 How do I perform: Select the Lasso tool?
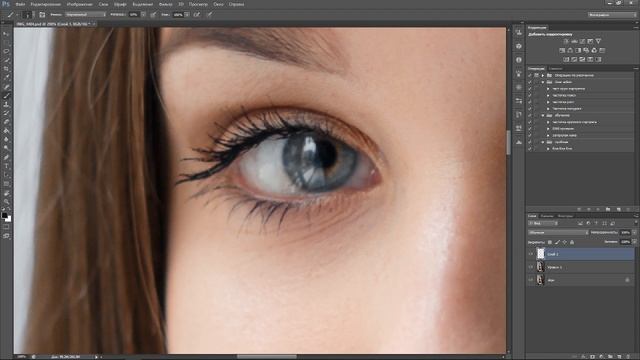6,51
